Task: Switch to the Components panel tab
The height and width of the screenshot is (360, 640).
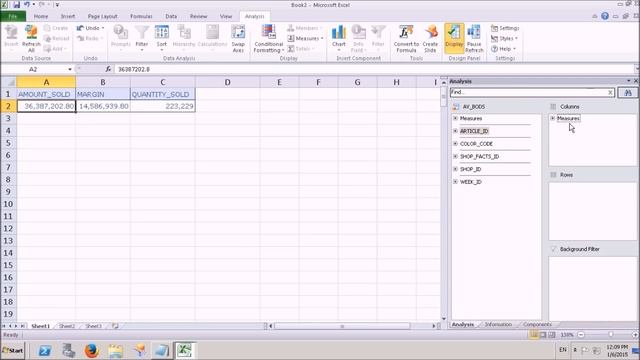Action: 537,324
